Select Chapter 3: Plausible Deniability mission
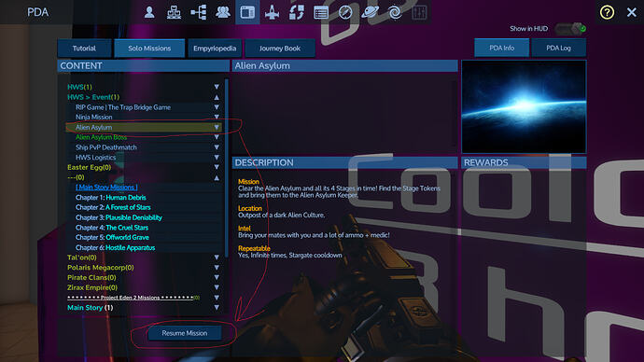 click(x=119, y=217)
